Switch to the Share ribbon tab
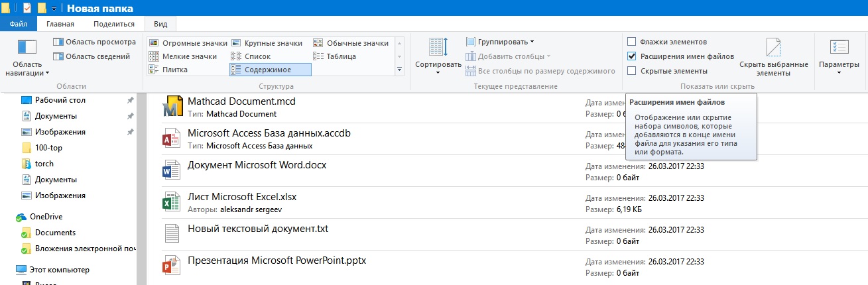 (113, 24)
